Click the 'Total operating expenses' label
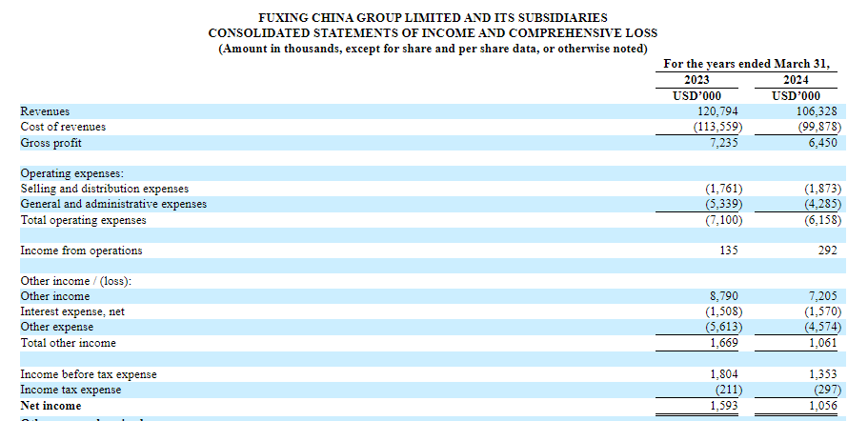Viewport: 868px width, 421px height. click(84, 220)
